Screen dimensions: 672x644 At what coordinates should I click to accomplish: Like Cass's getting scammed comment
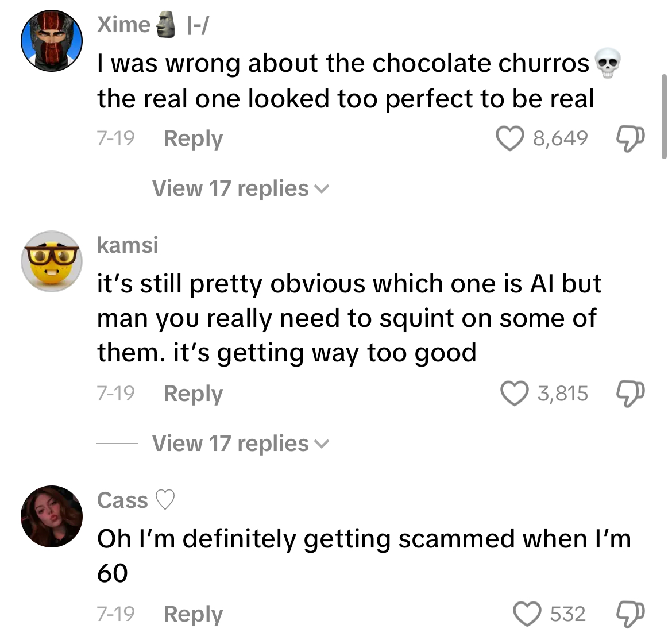[x=527, y=614]
